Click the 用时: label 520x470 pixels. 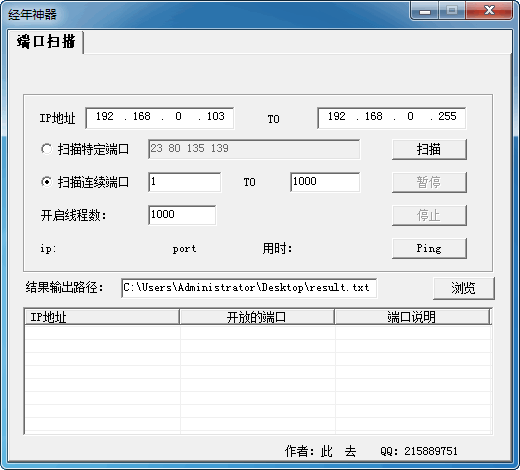pos(277,248)
